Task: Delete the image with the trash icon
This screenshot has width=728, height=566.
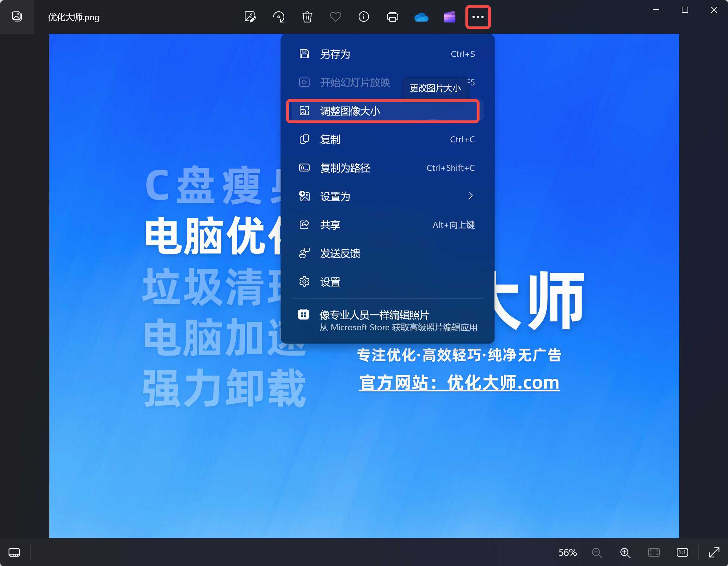Action: click(307, 17)
